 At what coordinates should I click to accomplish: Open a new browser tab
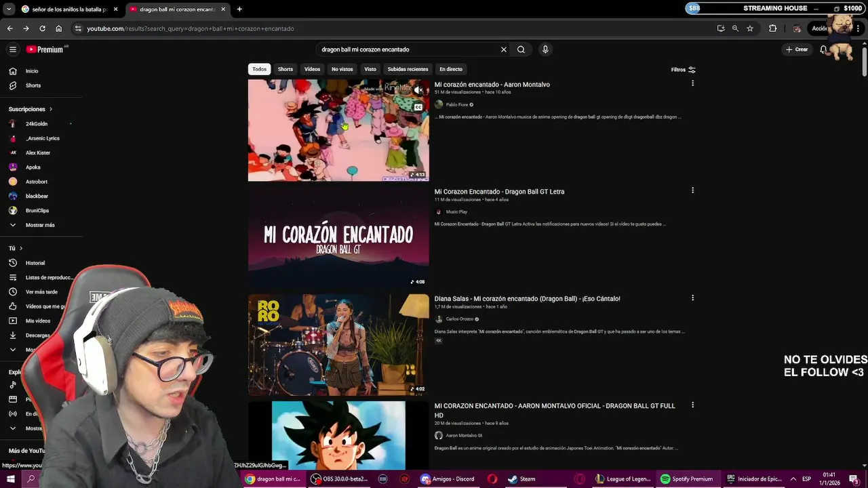239,9
